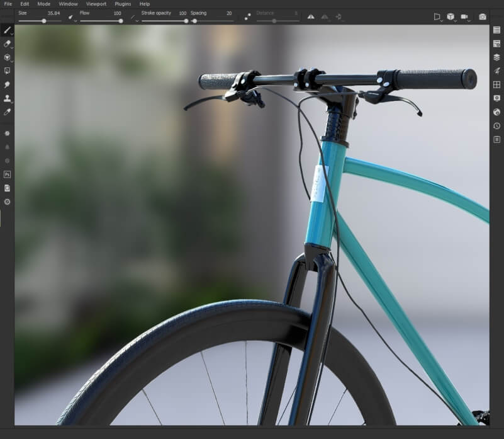Click the Flow slider handle
The image size is (504, 439).
pyautogui.click(x=120, y=21)
